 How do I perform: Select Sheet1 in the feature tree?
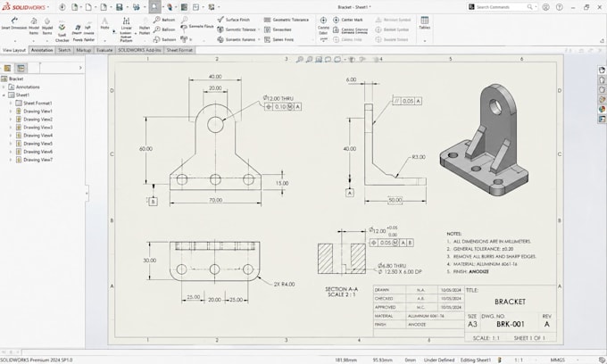coord(19,95)
